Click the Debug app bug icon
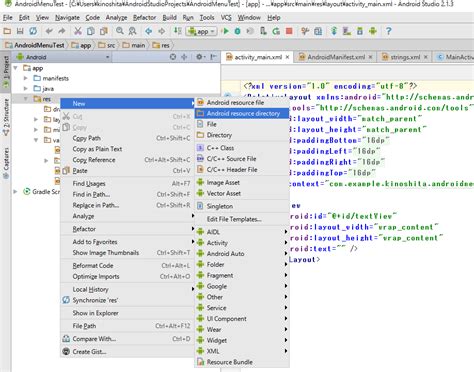 click(x=238, y=31)
